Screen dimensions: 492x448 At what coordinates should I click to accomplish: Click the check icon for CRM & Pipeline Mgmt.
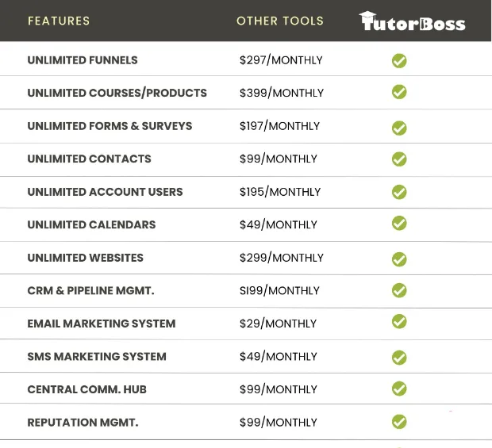399,290
